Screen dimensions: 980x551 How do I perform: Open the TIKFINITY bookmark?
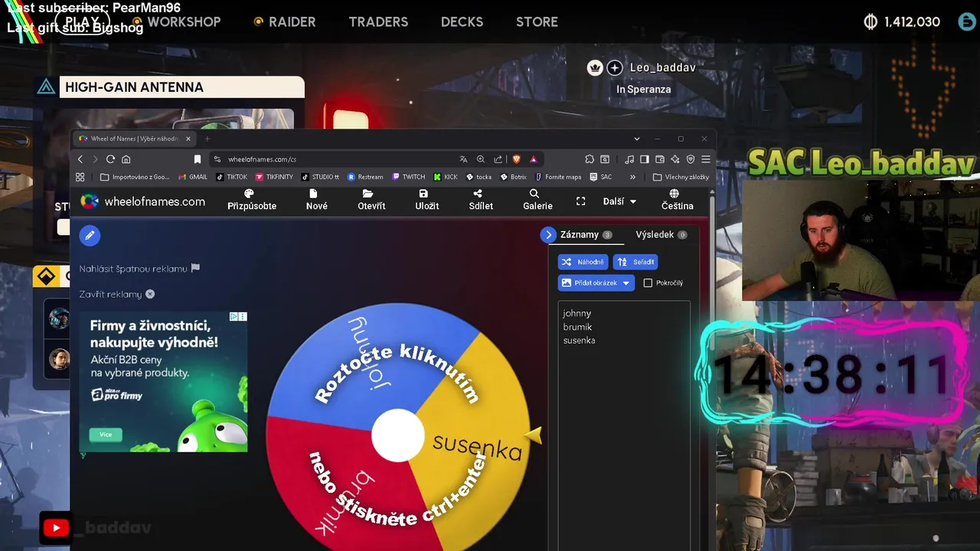[x=274, y=177]
